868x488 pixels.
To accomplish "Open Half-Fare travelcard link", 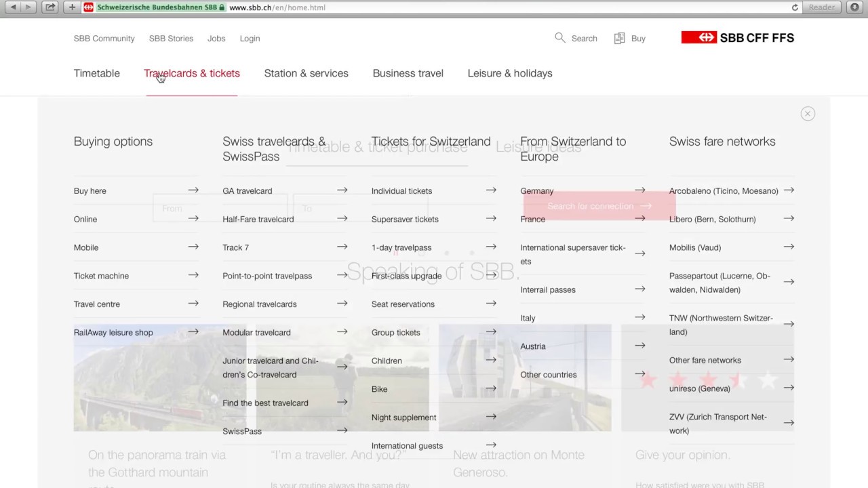I will pos(258,219).
